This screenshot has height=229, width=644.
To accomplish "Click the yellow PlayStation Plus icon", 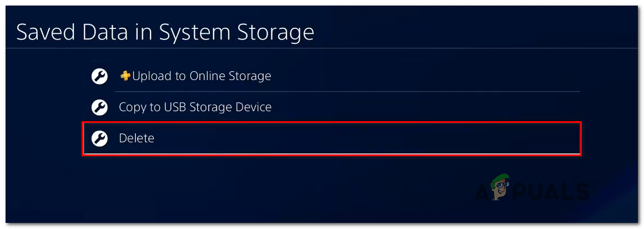I will [125, 76].
